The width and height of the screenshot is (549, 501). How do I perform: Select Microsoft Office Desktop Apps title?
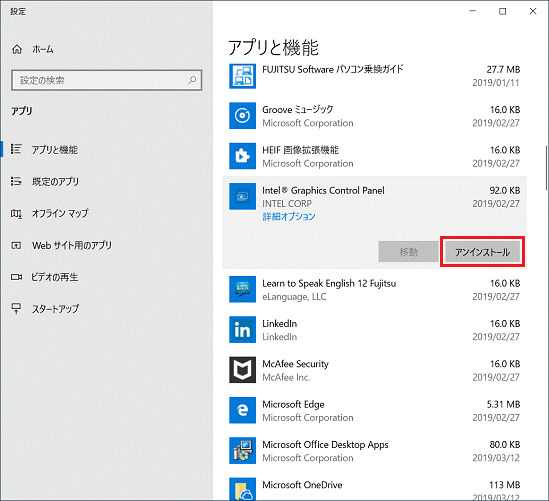(x=325, y=445)
